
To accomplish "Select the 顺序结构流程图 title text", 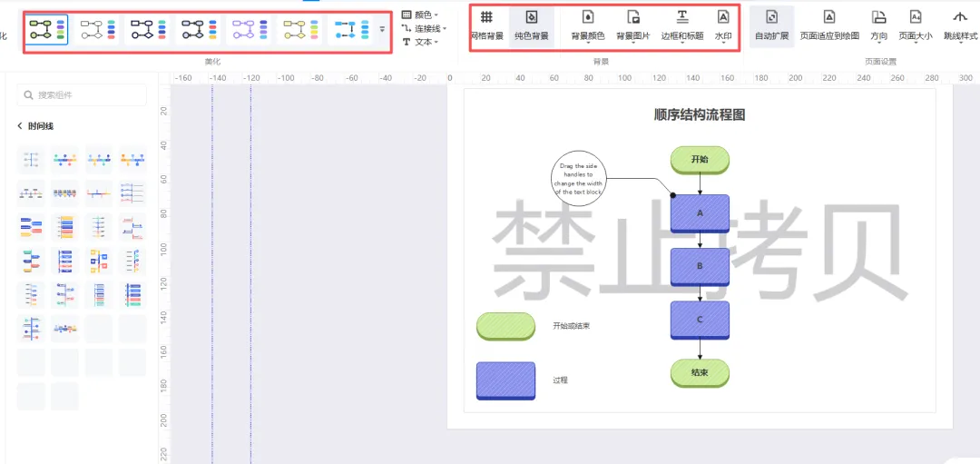I will (700, 115).
